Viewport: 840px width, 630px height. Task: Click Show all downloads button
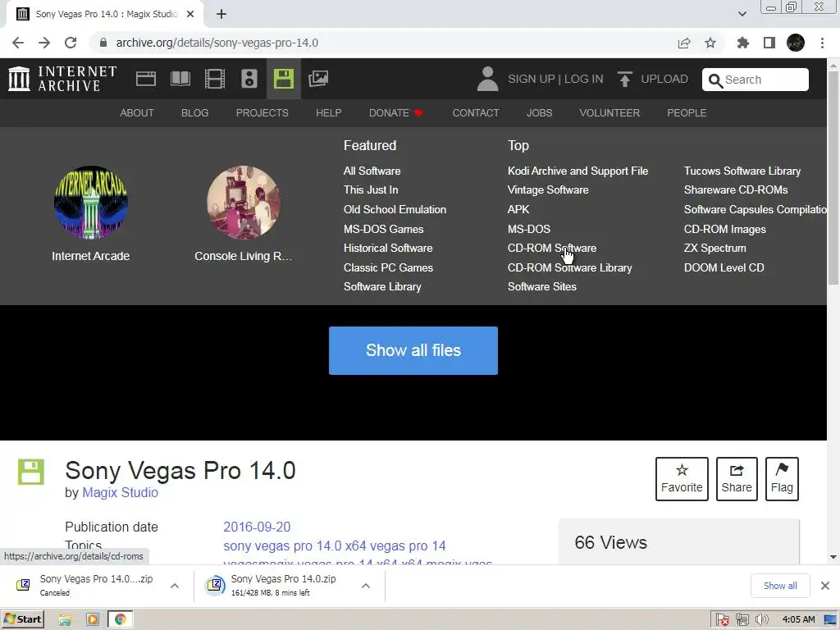(x=780, y=586)
